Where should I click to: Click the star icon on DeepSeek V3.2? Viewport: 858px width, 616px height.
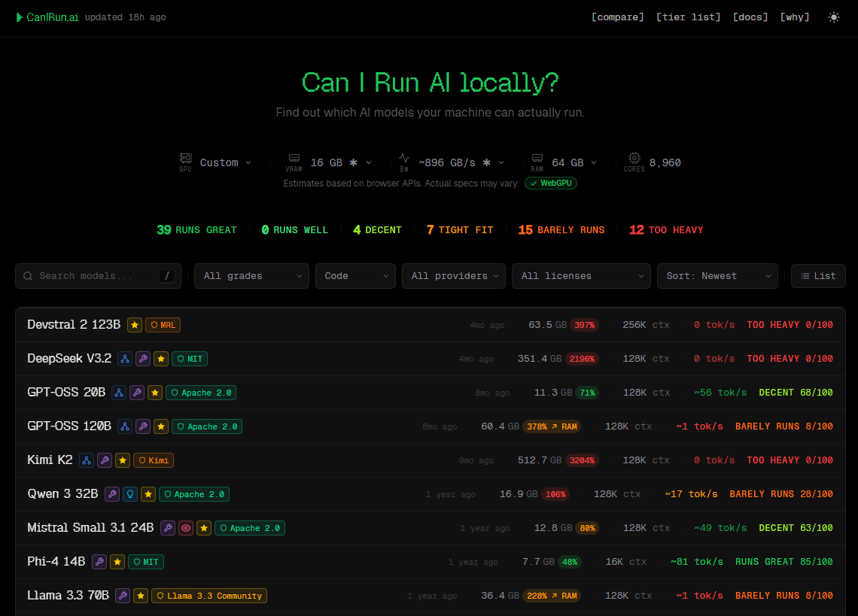[x=161, y=359]
